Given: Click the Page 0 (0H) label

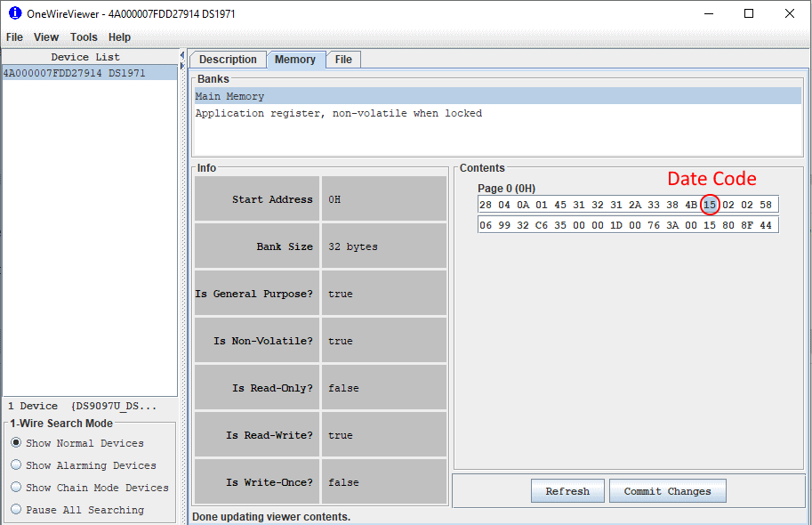Looking at the screenshot, I should click(506, 188).
